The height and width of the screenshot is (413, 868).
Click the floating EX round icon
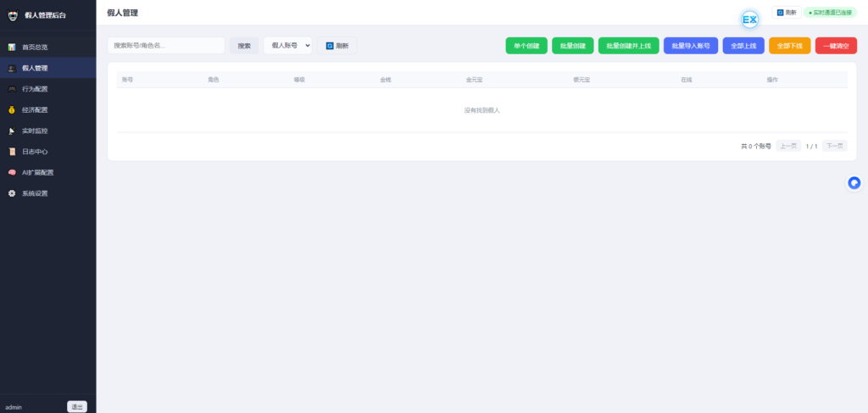[x=749, y=20]
